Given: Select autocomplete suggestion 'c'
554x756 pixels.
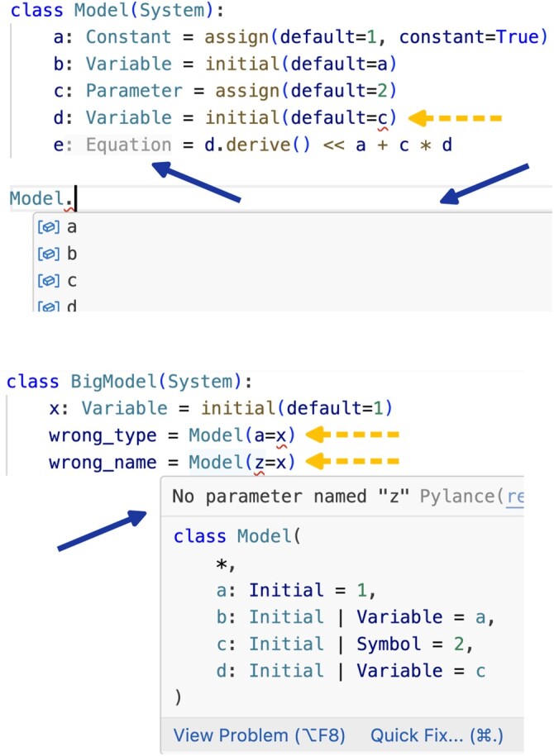Looking at the screenshot, I should [293, 281].
